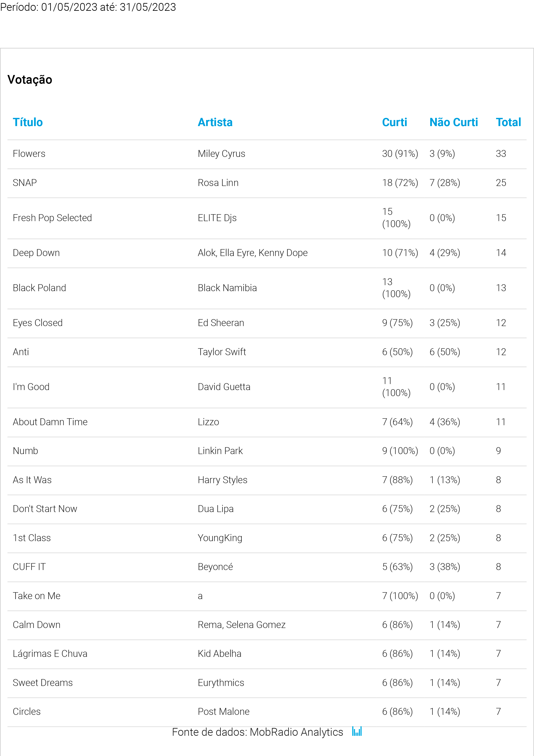The image size is (534, 756).
Task: Select the About Damn Time row
Action: click(50, 422)
